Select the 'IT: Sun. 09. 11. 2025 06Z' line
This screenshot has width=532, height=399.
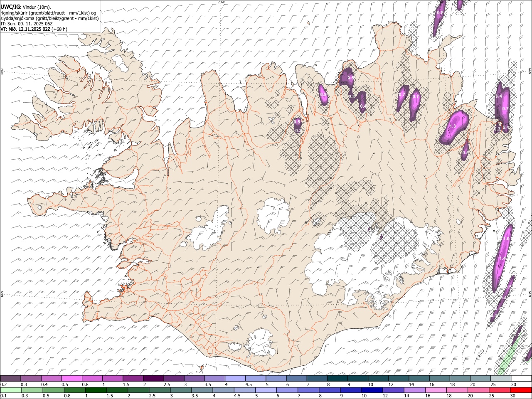tap(27, 24)
